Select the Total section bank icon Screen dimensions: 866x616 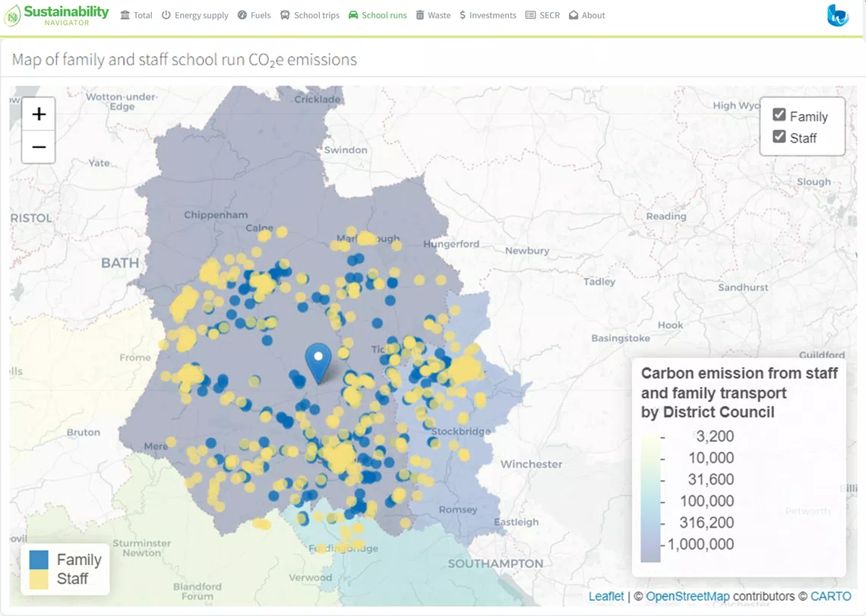[125, 14]
